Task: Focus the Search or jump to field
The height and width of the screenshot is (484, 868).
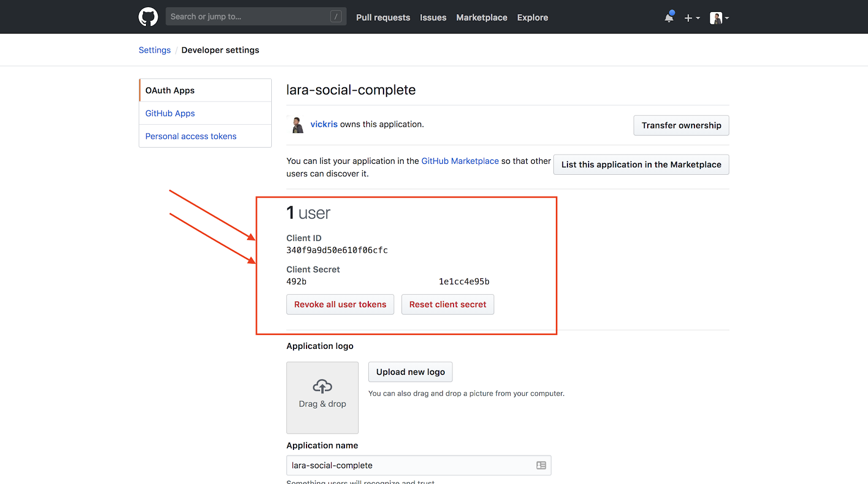Action: (256, 17)
